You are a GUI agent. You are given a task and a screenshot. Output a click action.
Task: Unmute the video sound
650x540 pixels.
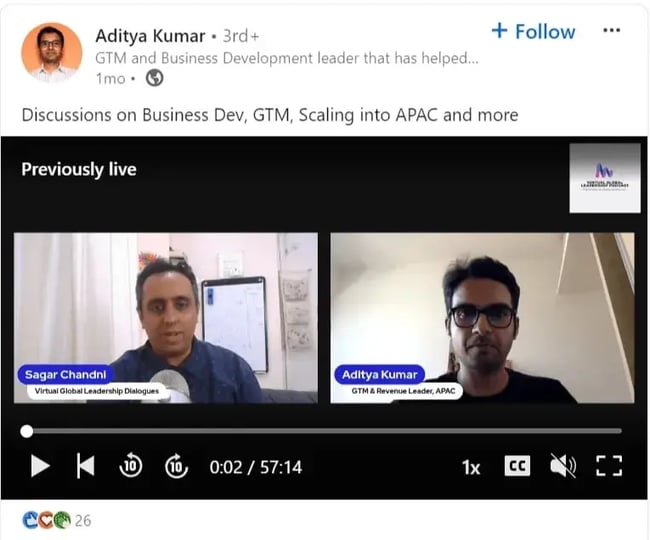click(563, 466)
